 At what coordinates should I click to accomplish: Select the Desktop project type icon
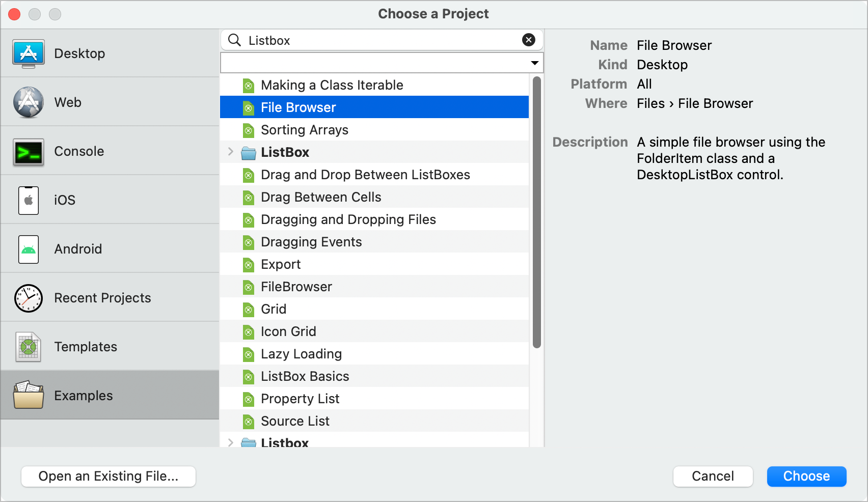point(29,53)
